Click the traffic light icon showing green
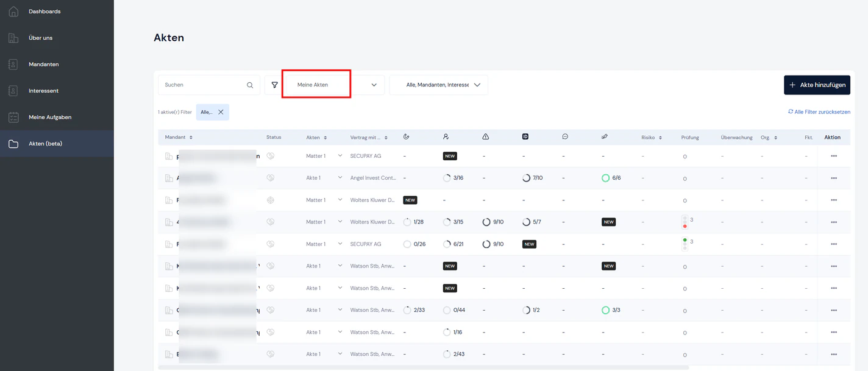Image resolution: width=868 pixels, height=371 pixels. point(685,244)
